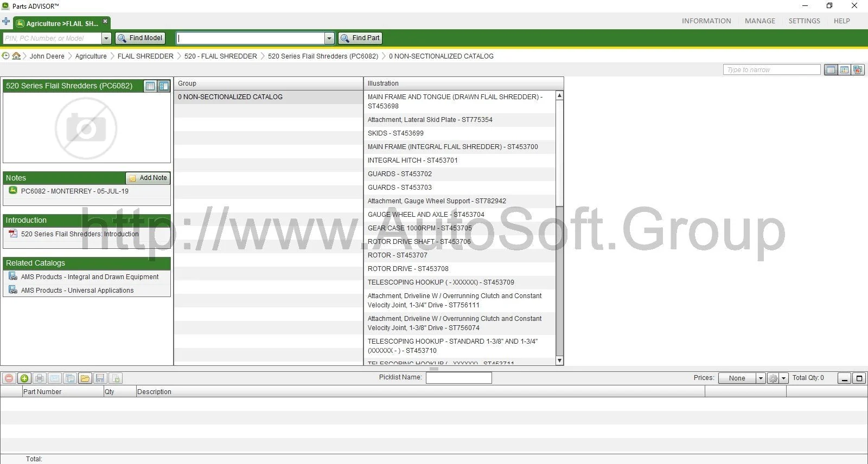Go to home via the house icon

click(16, 56)
